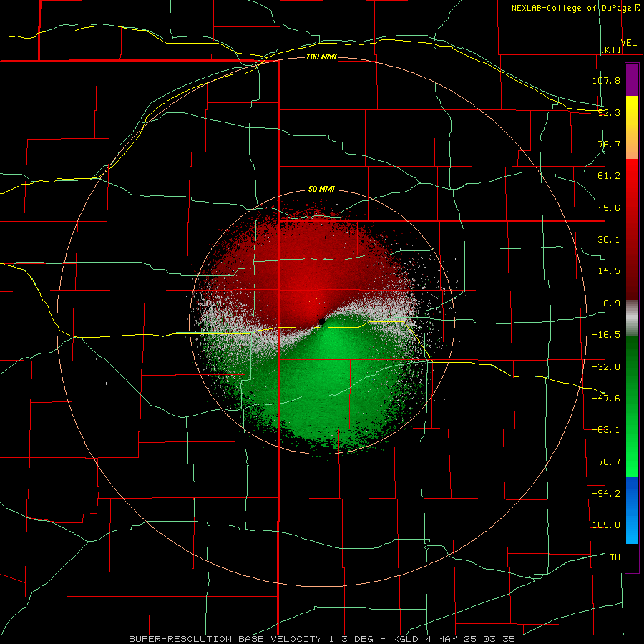This screenshot has width=644, height=644.
Task: Click the NEXLAB-College of DuPage label
Action: point(571,8)
